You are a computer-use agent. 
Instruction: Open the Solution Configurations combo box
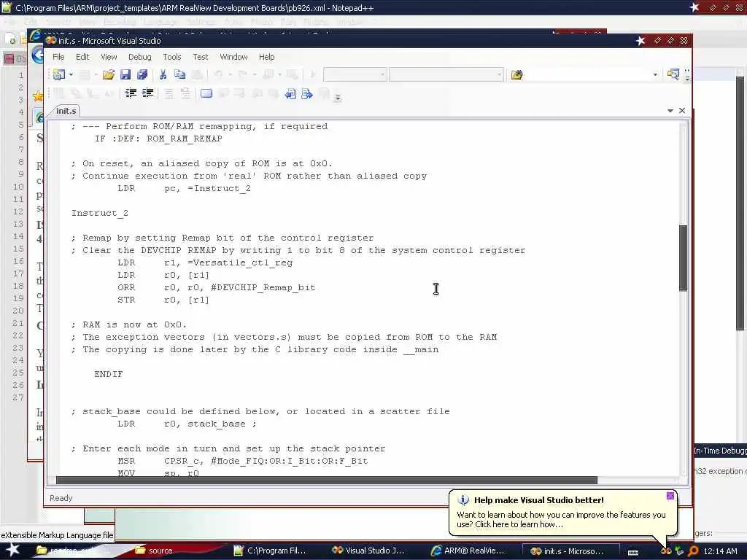355,75
